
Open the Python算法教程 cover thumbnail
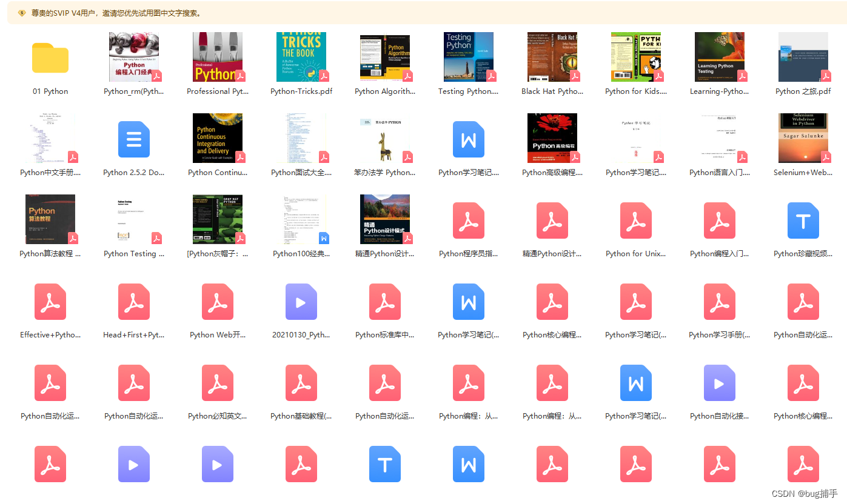50,219
